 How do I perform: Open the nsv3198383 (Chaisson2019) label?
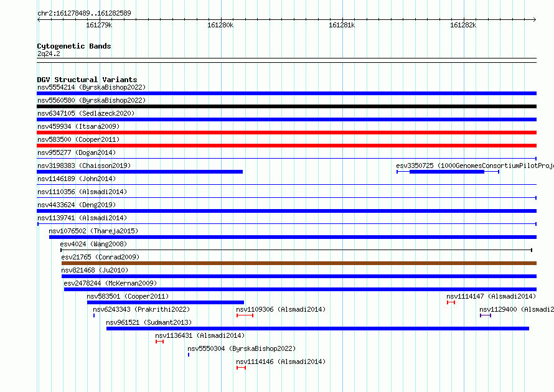[x=84, y=166]
